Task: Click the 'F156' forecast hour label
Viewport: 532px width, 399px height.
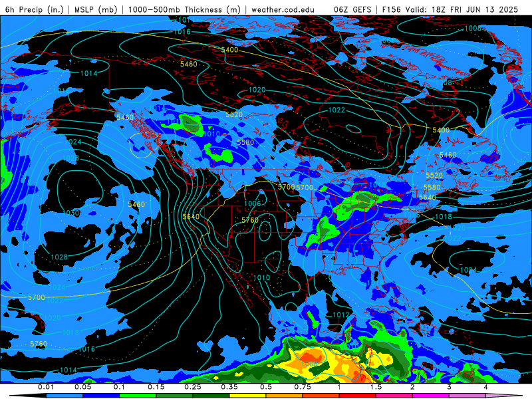Action: (391, 9)
